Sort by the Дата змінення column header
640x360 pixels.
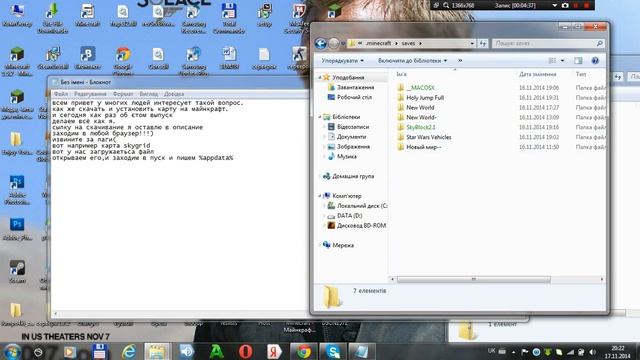click(538, 74)
